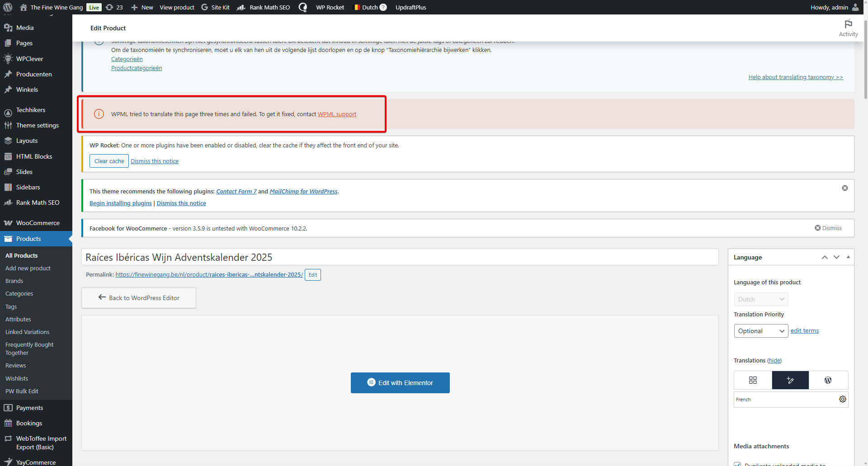
Task: Close the theme plugin recommendation notice
Action: (845, 188)
